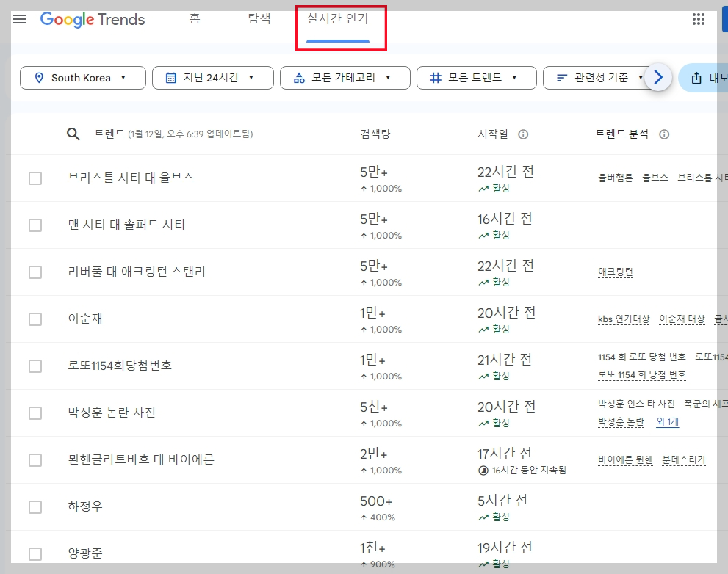
Task: Check the 묀헨글라트바흐 대 바이에른 row checkbox
Action: 35,459
